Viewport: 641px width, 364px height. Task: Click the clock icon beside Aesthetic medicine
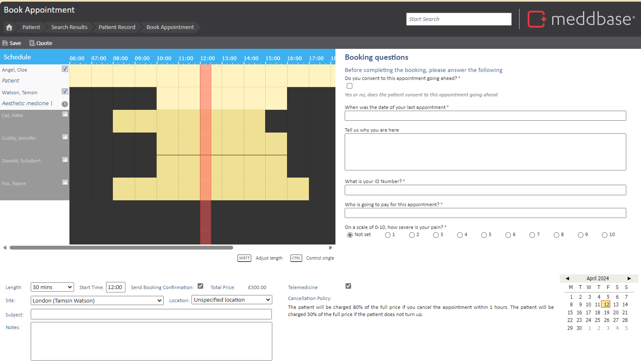[65, 104]
